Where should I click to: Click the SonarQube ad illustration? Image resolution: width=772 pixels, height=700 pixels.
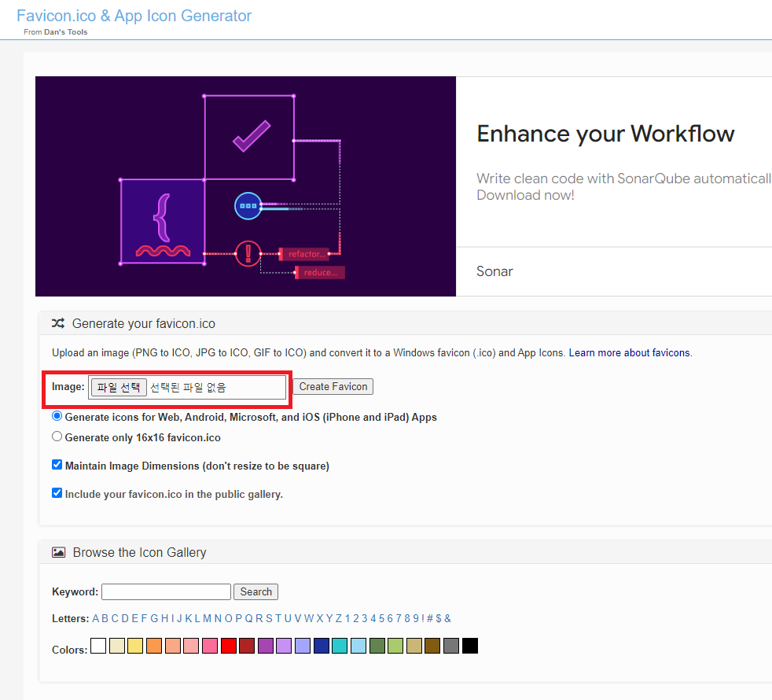click(246, 186)
